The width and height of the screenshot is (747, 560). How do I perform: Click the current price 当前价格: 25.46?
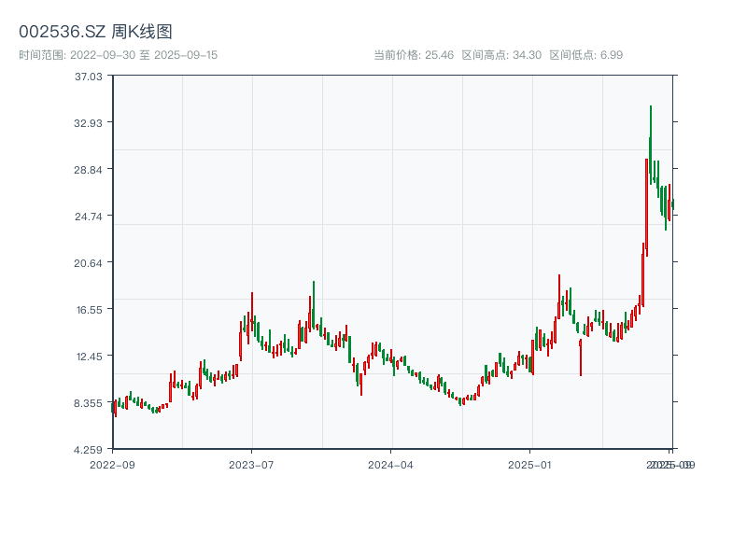tap(414, 55)
